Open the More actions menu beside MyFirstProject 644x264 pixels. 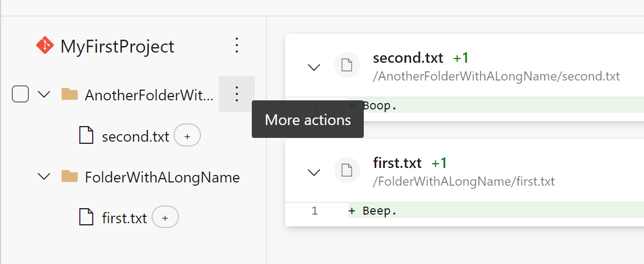(x=237, y=46)
